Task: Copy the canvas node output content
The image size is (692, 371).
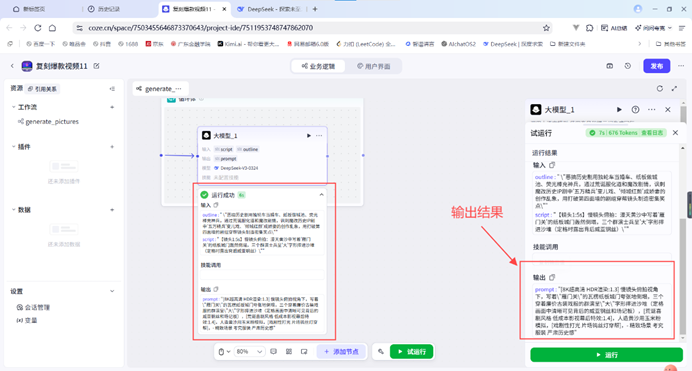Action: 216,289
